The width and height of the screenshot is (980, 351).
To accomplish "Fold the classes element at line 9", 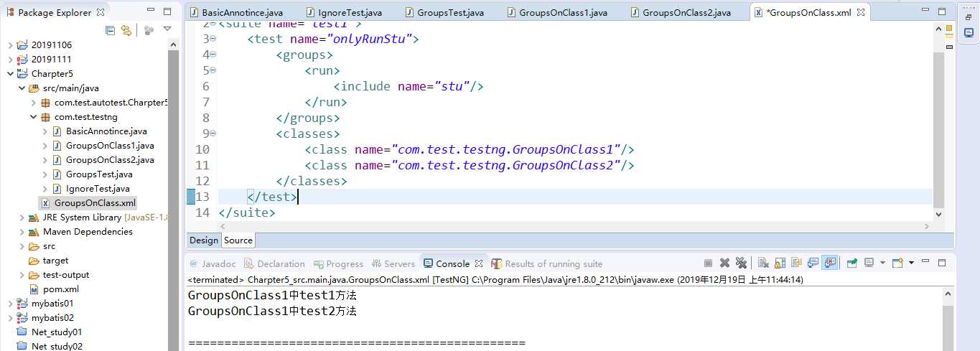I will click(x=213, y=134).
